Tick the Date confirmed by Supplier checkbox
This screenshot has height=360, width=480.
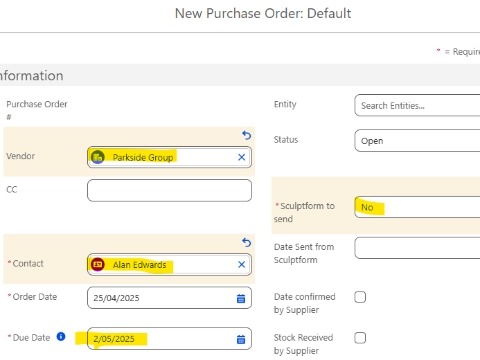[360, 297]
